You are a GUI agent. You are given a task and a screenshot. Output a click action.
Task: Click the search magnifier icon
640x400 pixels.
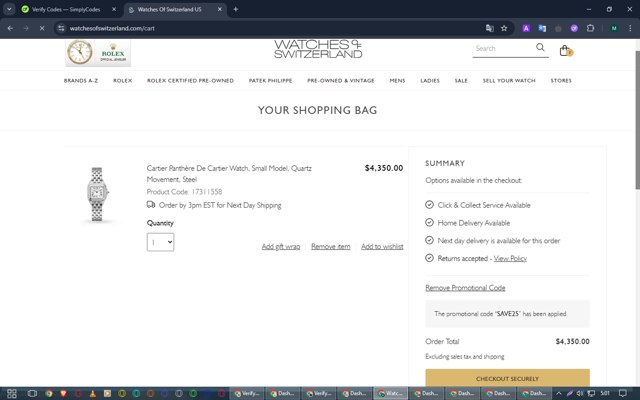click(x=540, y=47)
